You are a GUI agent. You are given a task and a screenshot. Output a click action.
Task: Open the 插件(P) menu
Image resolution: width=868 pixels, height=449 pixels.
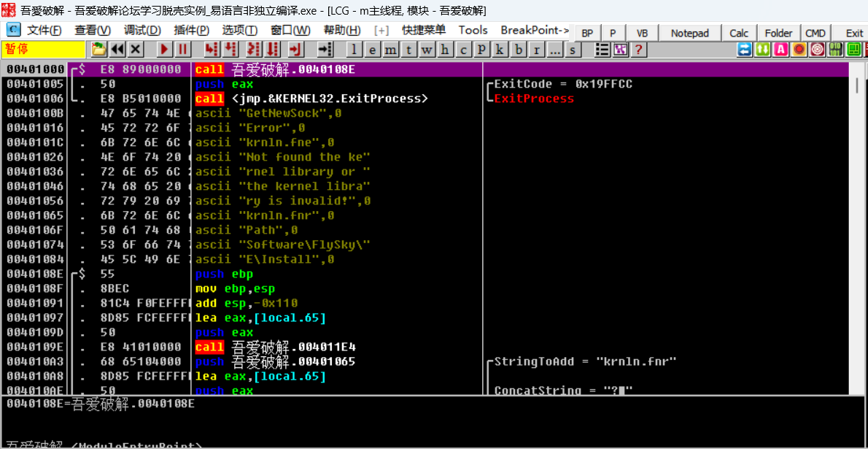pyautogui.click(x=191, y=30)
